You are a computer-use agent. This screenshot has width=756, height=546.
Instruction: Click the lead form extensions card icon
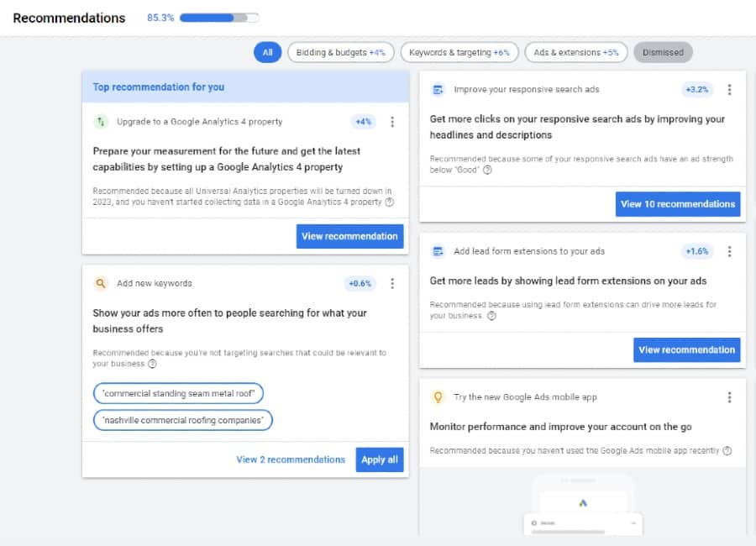point(438,251)
